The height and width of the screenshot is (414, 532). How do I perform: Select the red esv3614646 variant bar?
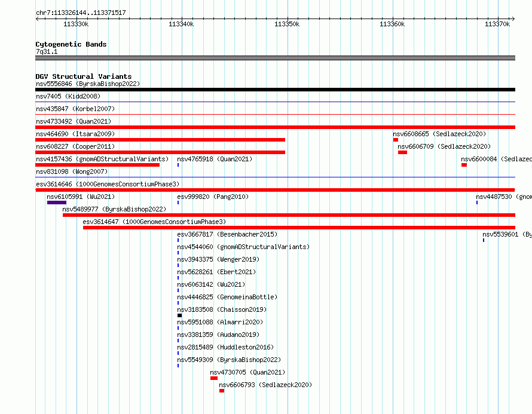pos(275,190)
